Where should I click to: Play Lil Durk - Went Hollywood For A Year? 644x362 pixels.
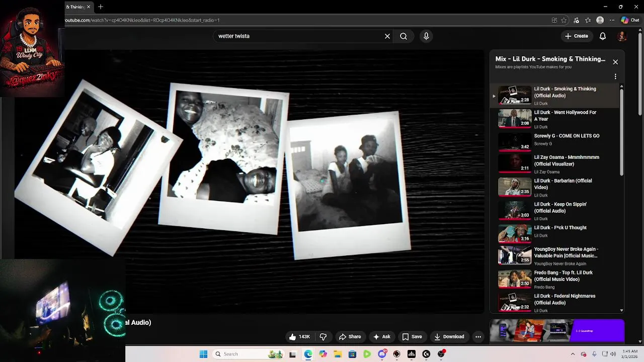pos(556,119)
